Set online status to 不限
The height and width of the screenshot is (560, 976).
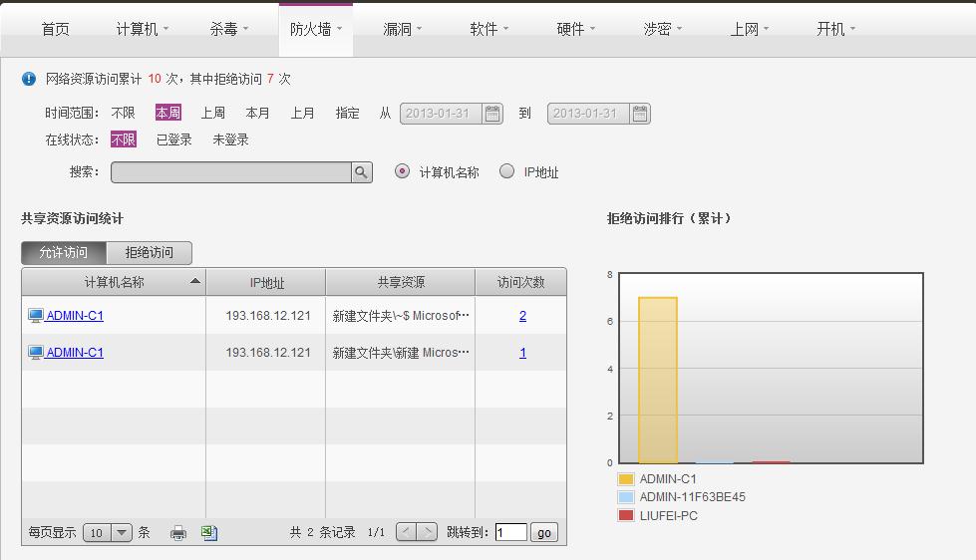pos(124,140)
